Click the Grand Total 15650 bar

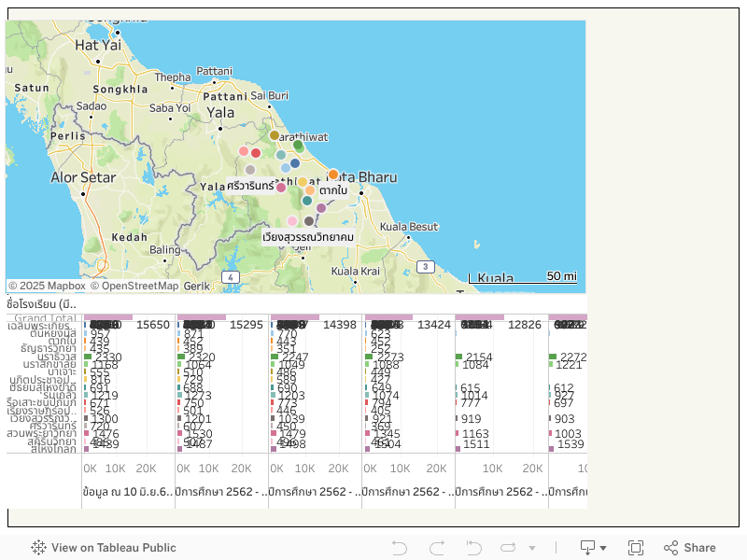(x=108, y=318)
